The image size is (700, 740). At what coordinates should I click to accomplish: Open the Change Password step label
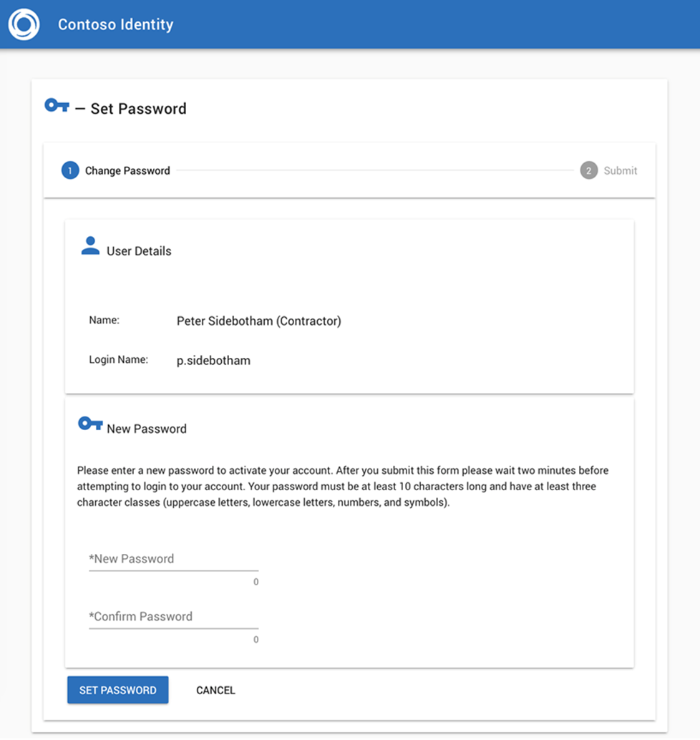pyautogui.click(x=127, y=171)
